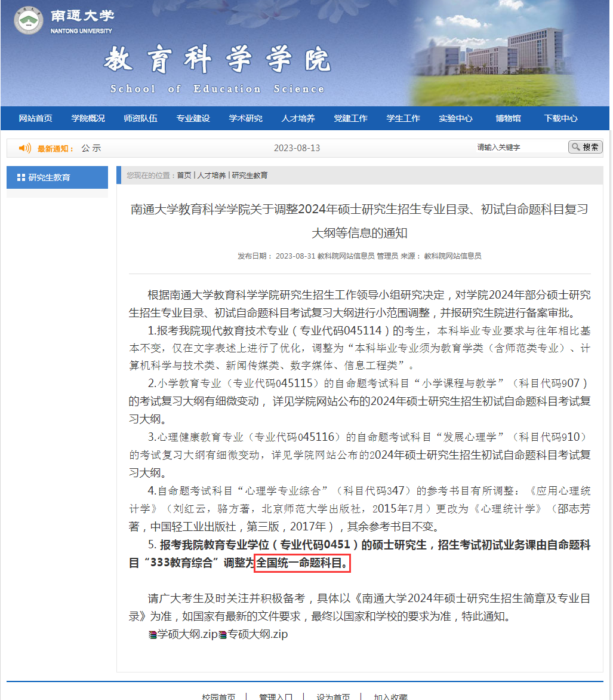Screen dimensions: 613x700
Task: Open 网站首页 in the navigation bar
Action: tap(36, 118)
